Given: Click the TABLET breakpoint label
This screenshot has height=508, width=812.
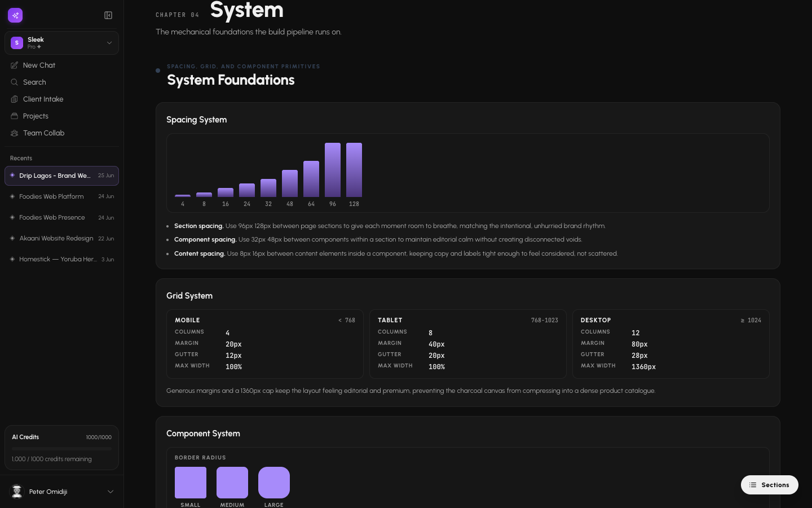Looking at the screenshot, I should (390, 320).
